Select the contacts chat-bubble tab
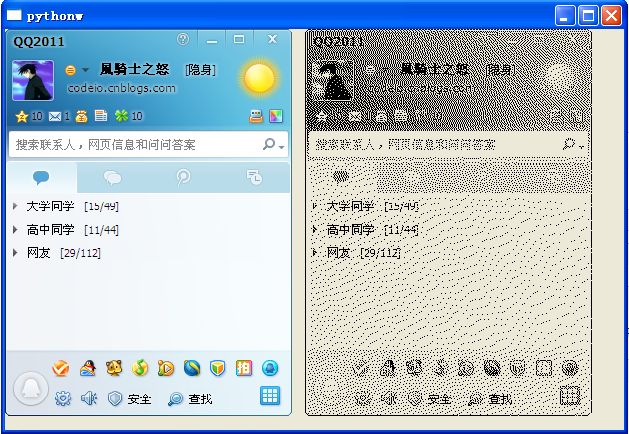This screenshot has width=629, height=434. pos(41,177)
